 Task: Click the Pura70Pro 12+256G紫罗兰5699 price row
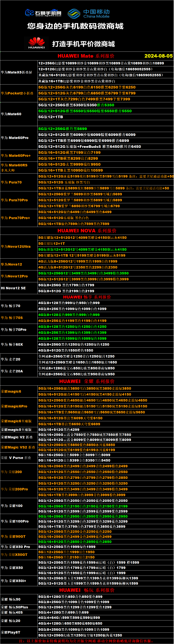[105, 194]
